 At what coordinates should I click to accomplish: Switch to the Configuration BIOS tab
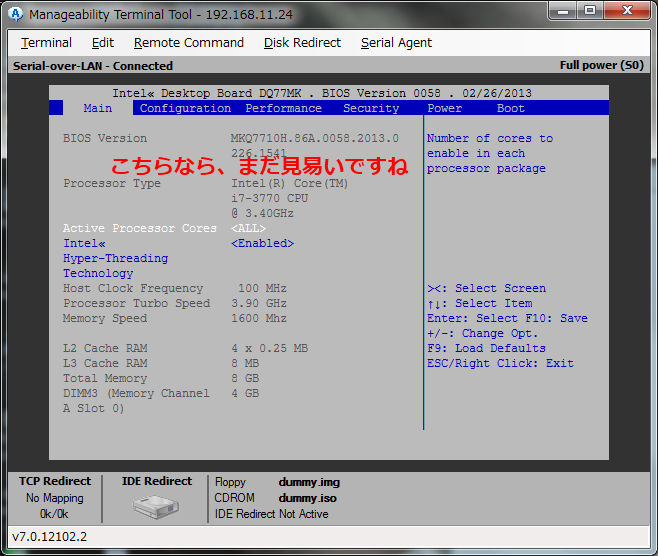(185, 108)
